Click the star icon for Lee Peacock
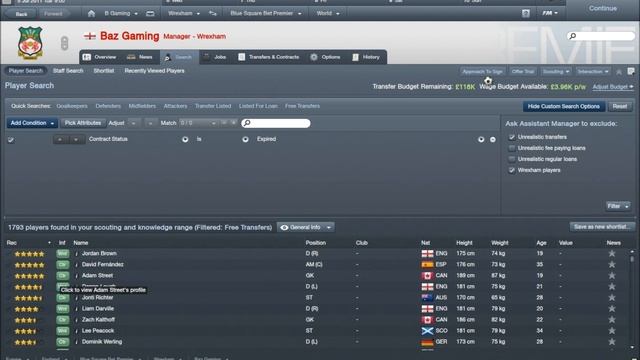The height and width of the screenshot is (360, 640). coord(611,331)
